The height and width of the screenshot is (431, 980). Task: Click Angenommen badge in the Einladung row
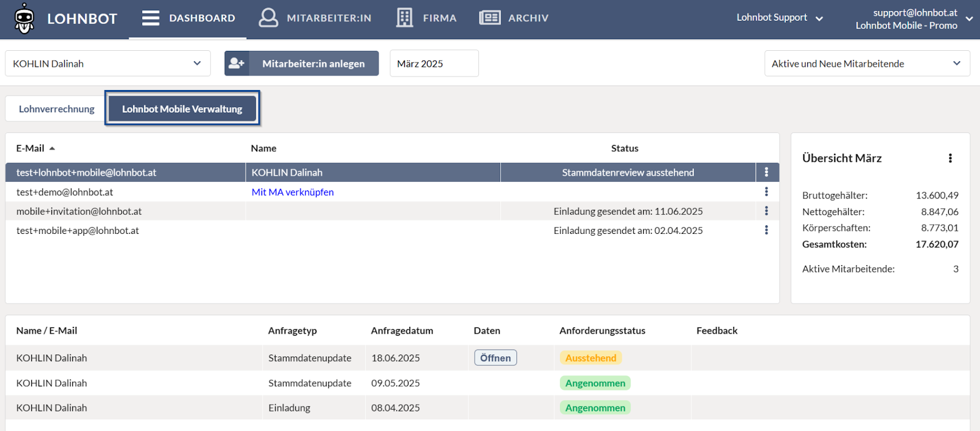[x=595, y=408]
